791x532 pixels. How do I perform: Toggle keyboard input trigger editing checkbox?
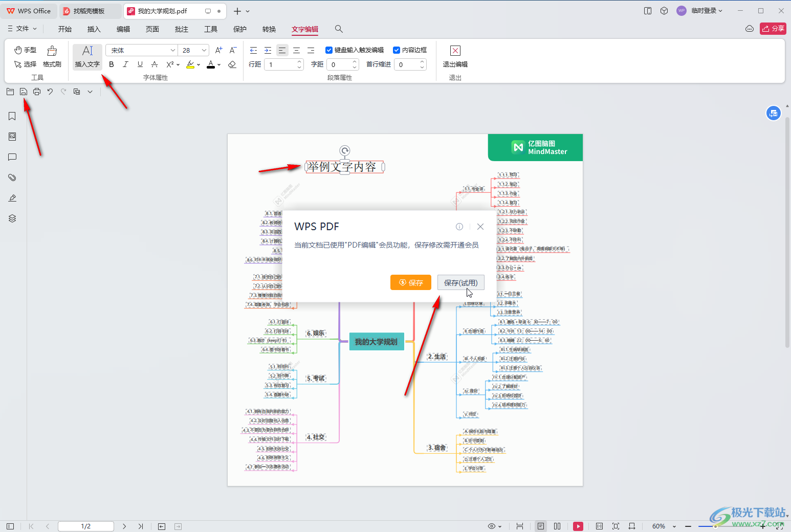(x=329, y=50)
